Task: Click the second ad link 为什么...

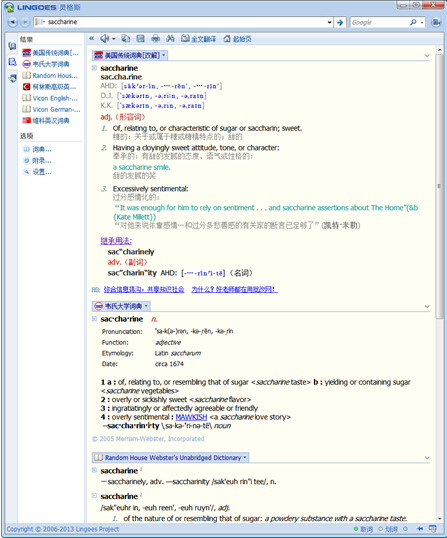Action: point(235,290)
